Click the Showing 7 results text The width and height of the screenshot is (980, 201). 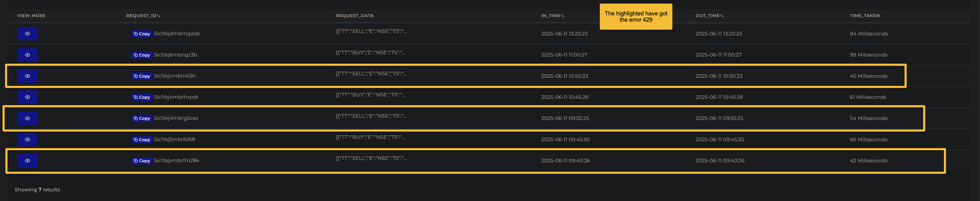click(37, 190)
